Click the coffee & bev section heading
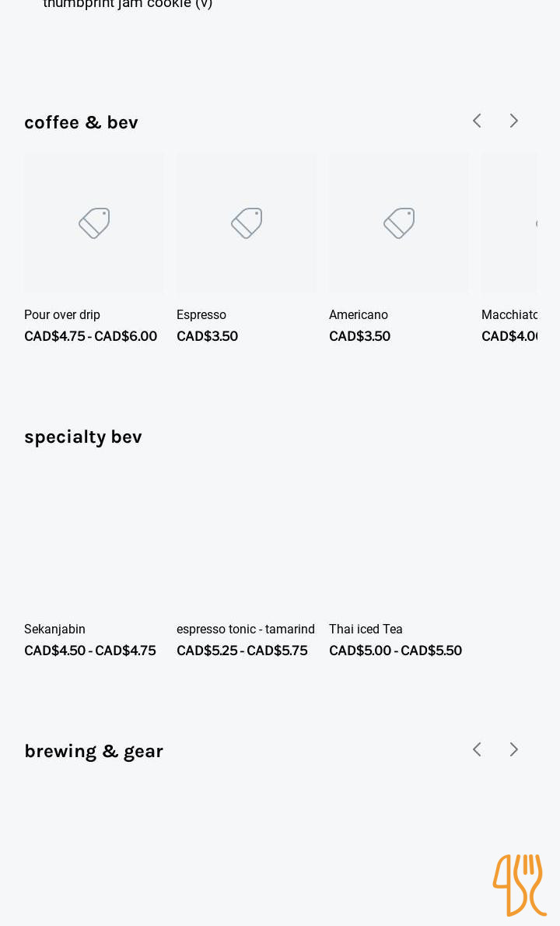Screen dimensions: 560x926 tap(81, 122)
